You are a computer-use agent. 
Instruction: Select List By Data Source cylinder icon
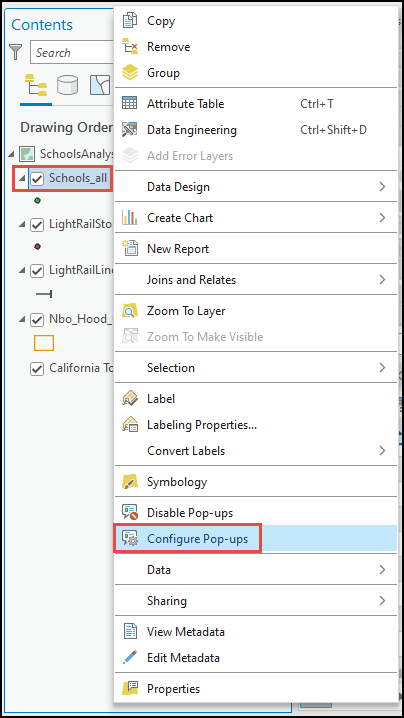coord(67,85)
